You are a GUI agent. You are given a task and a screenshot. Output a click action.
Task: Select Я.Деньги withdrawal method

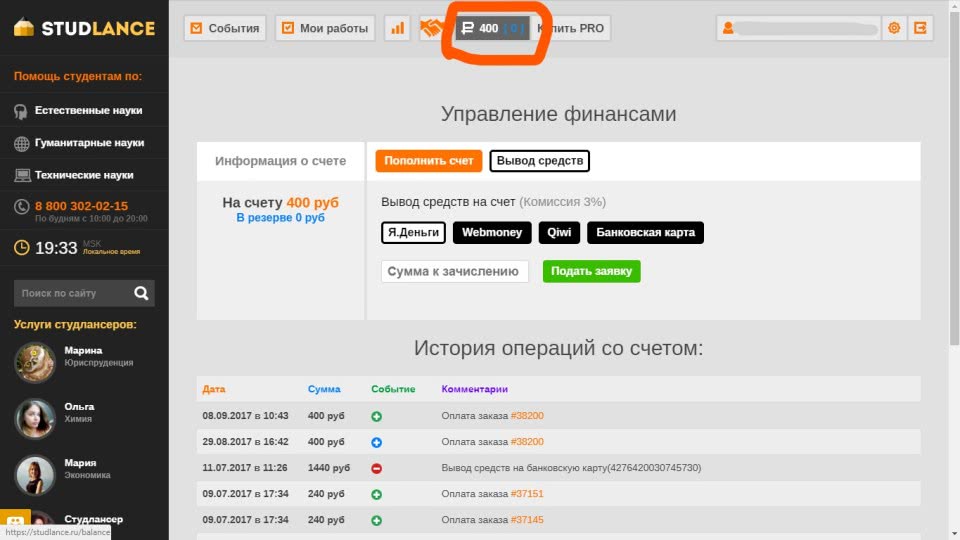pos(413,233)
